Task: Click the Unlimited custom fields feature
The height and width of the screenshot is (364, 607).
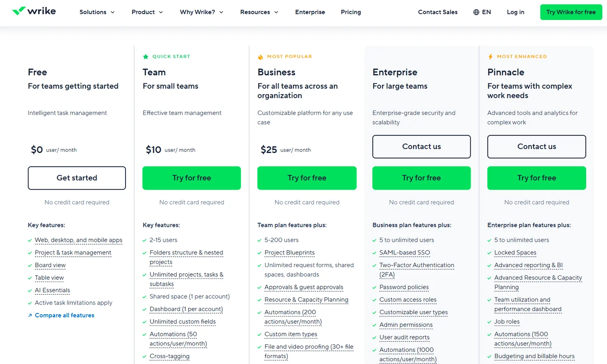Action: tap(183, 322)
